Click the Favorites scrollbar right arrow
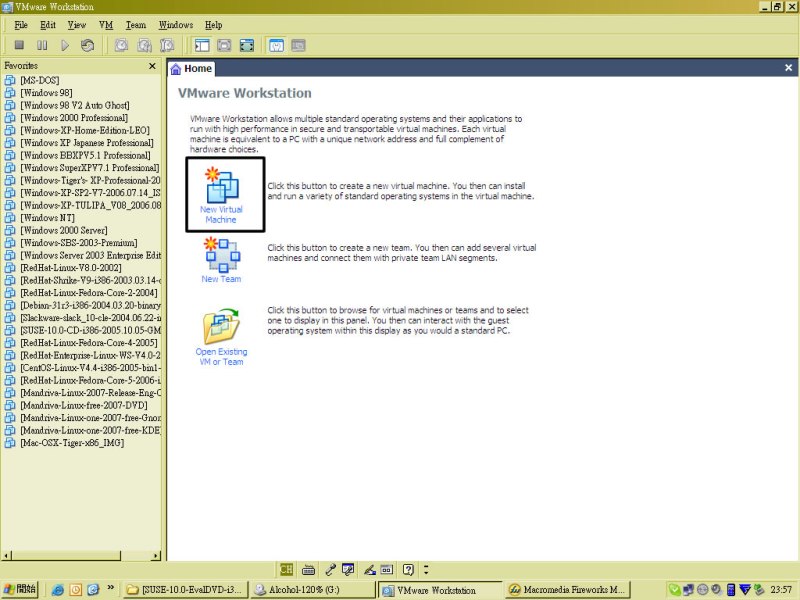The width and height of the screenshot is (800, 600). click(156, 555)
